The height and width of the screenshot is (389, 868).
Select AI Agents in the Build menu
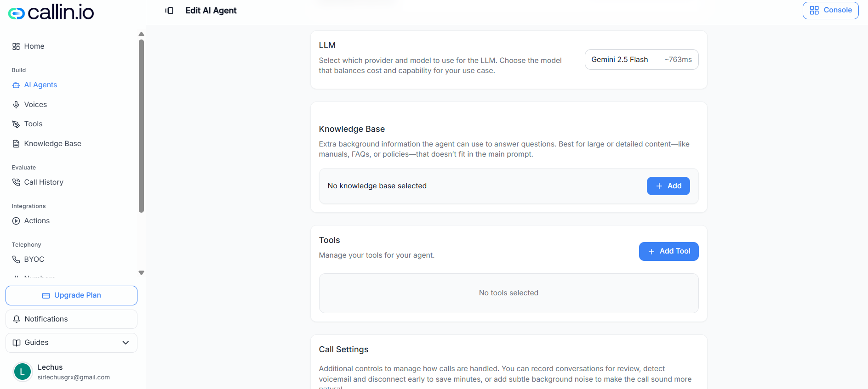[40, 85]
